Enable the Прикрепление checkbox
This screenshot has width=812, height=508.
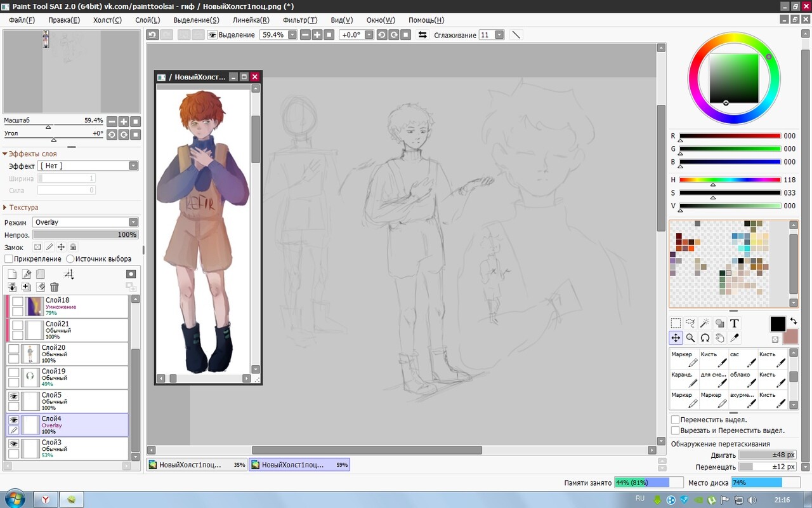tap(9, 259)
